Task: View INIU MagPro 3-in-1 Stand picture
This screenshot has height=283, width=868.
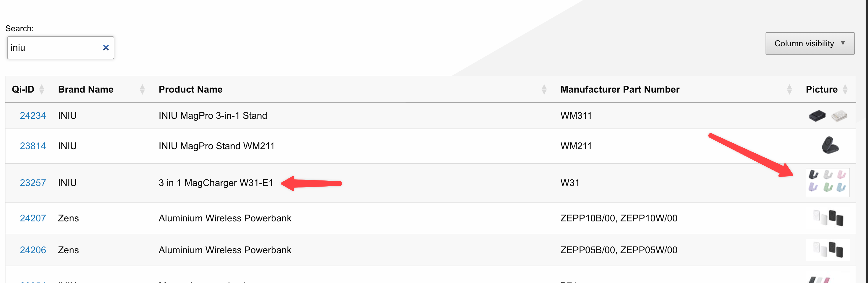Action: 828,116
